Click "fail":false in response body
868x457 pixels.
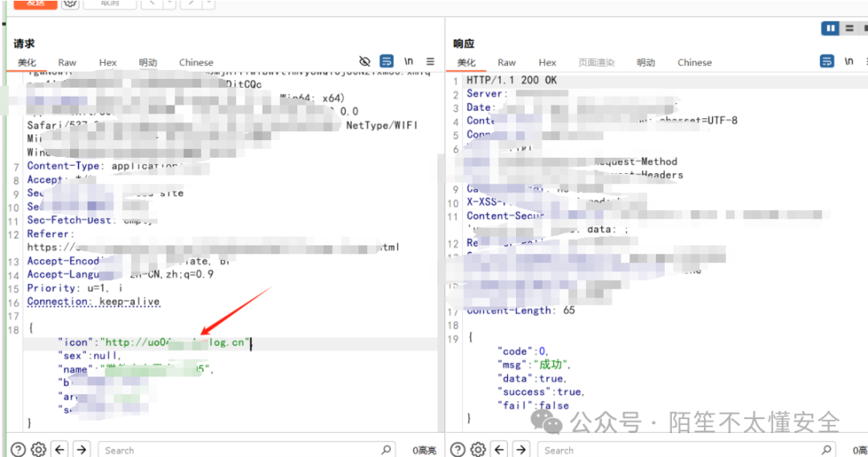[533, 406]
